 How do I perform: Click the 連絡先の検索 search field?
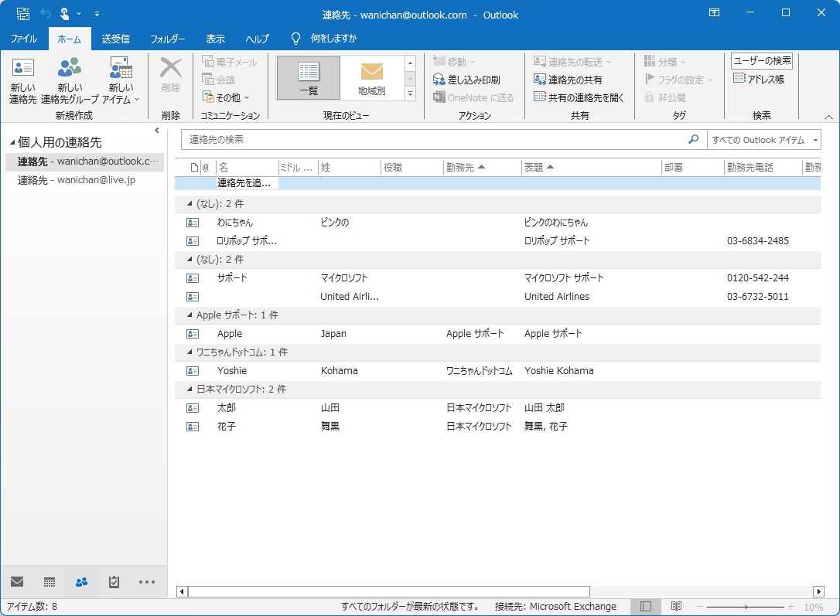pos(433,140)
